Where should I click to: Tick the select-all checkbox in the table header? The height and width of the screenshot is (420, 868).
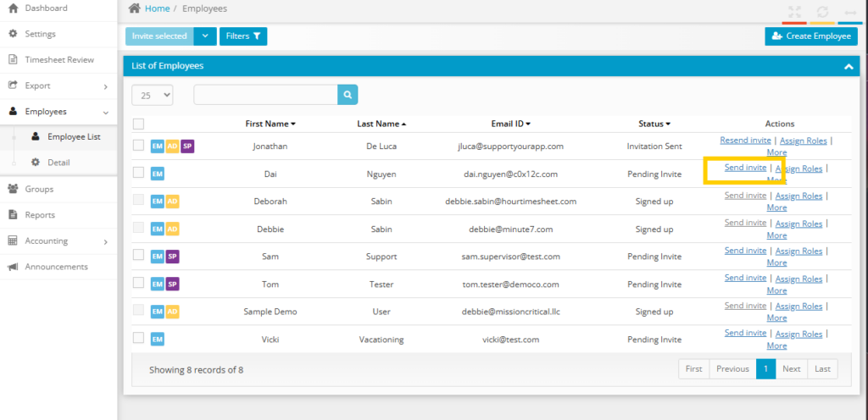138,124
